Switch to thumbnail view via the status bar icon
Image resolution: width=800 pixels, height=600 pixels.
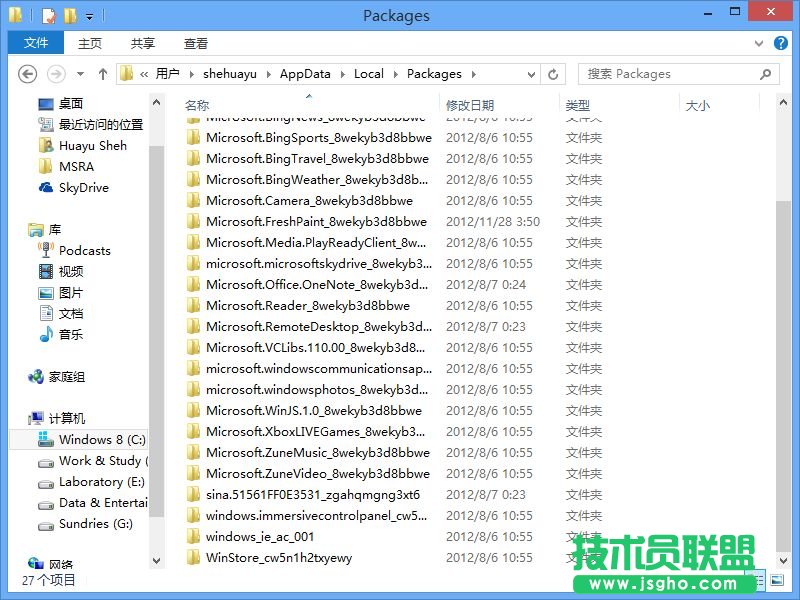click(778, 581)
